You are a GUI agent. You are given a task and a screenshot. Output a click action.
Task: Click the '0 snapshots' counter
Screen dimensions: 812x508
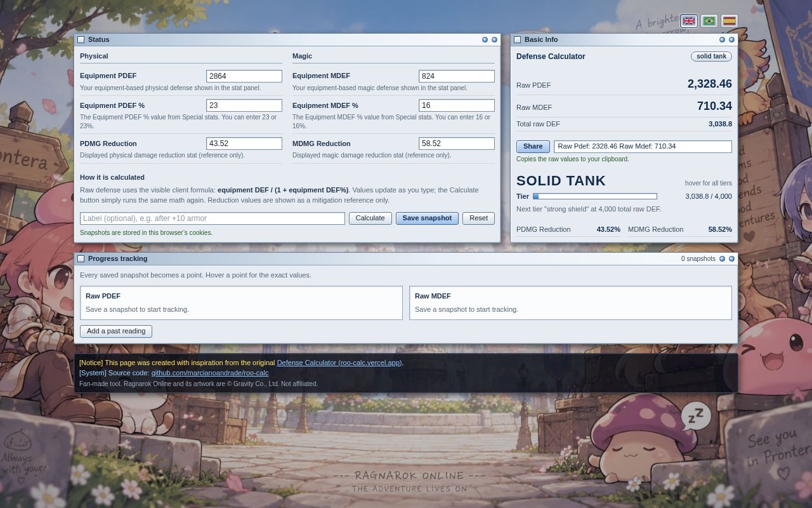698,259
